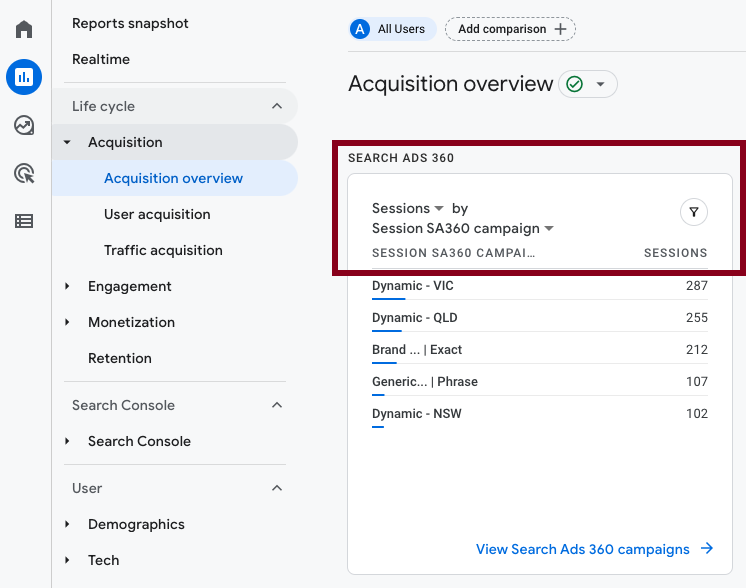
Task: Collapse the User section chevron
Action: (277, 488)
